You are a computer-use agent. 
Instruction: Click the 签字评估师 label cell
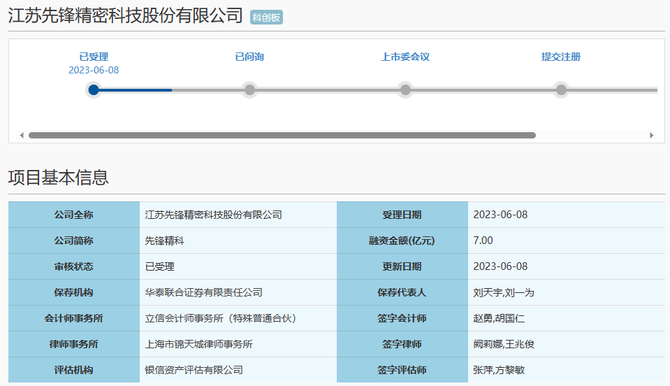pyautogui.click(x=402, y=370)
